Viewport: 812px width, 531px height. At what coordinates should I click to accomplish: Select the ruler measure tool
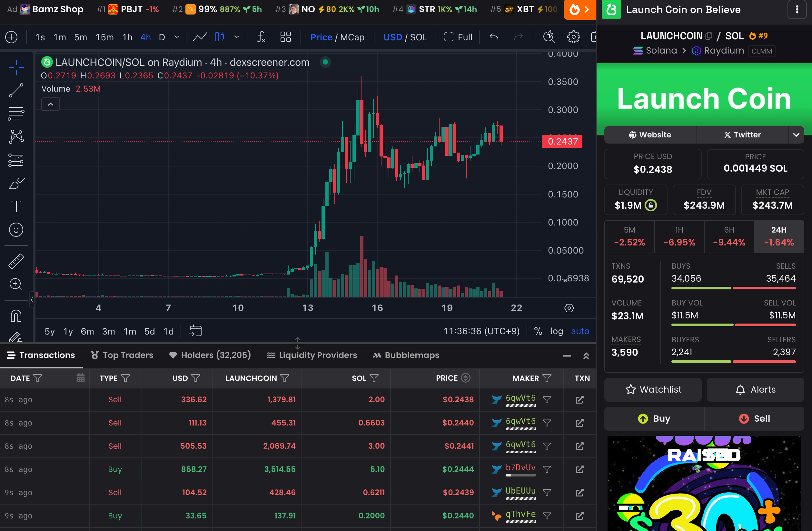coord(16,261)
